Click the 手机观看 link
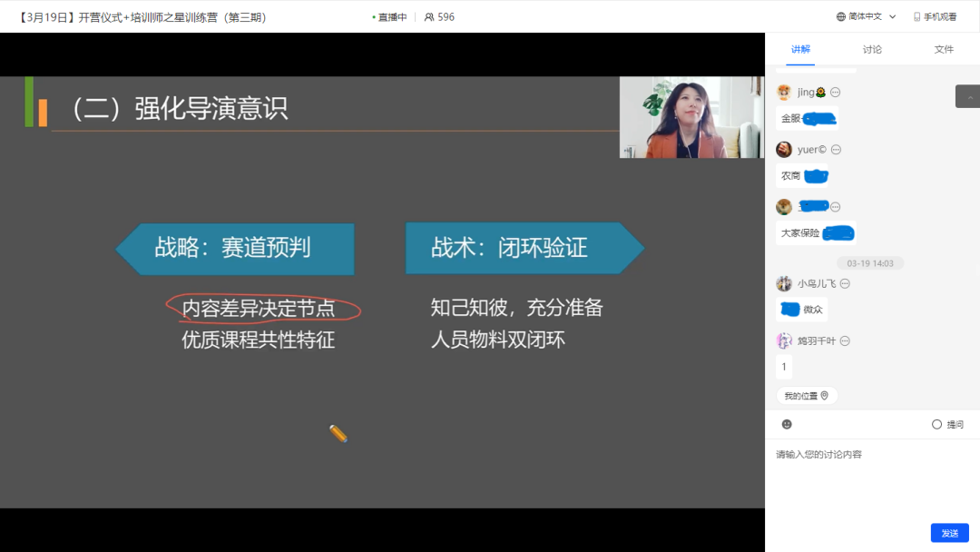The width and height of the screenshot is (980, 552). 940,16
